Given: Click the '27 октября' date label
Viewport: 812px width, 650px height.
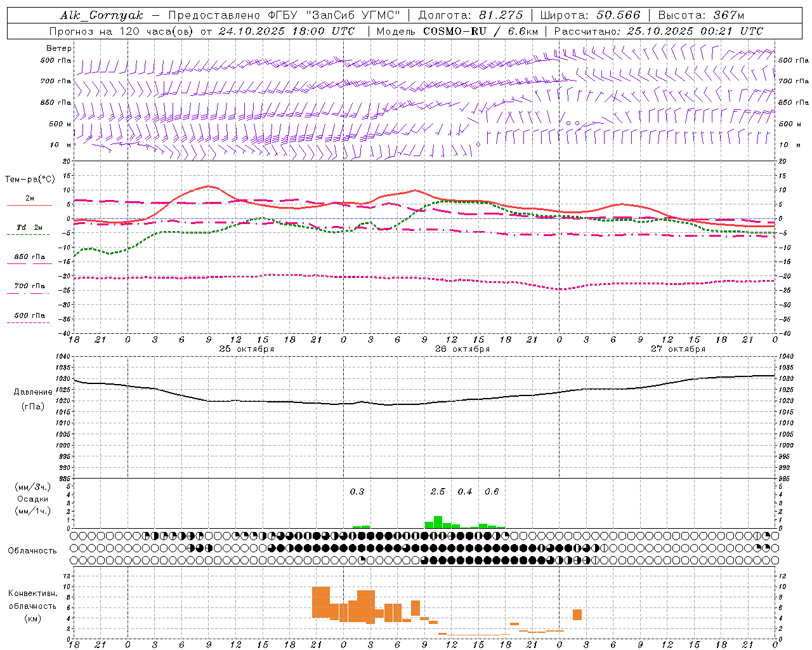Looking at the screenshot, I should point(678,349).
